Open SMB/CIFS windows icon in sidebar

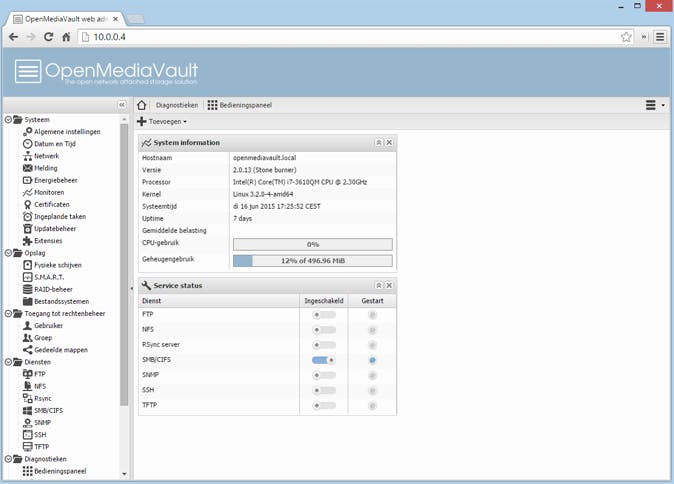[x=28, y=410]
